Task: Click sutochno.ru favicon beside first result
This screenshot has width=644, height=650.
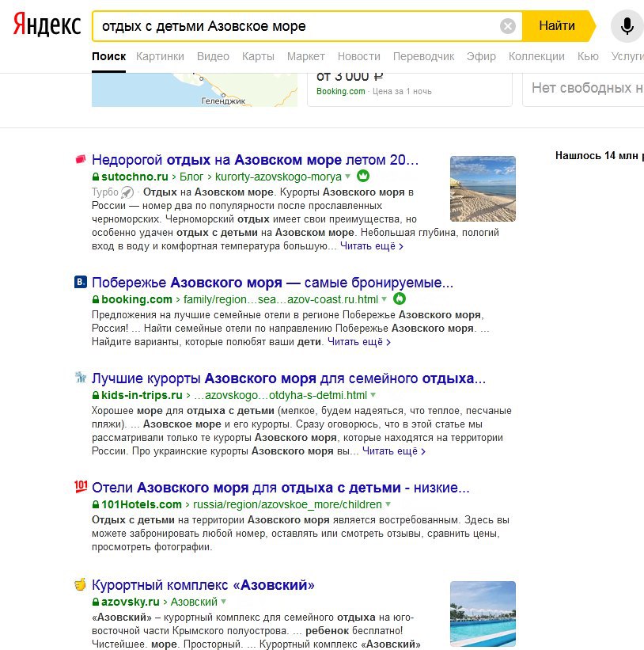Action: coord(81,159)
